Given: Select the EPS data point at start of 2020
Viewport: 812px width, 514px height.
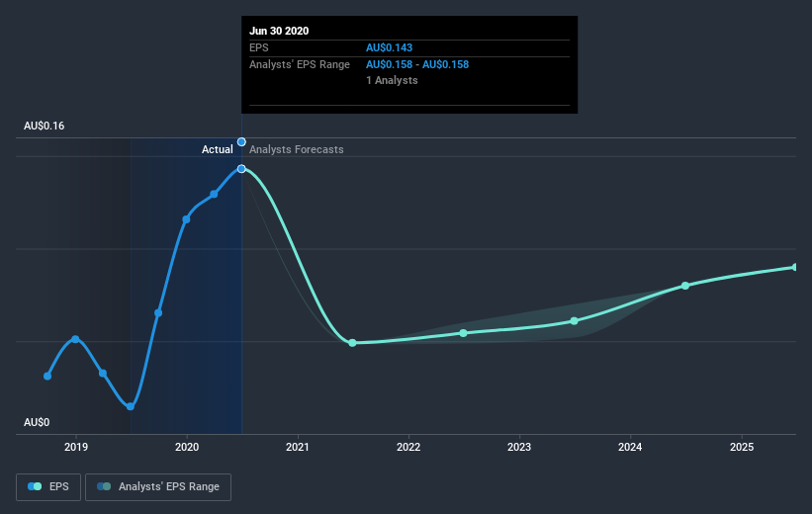Looking at the screenshot, I should click(x=186, y=219).
